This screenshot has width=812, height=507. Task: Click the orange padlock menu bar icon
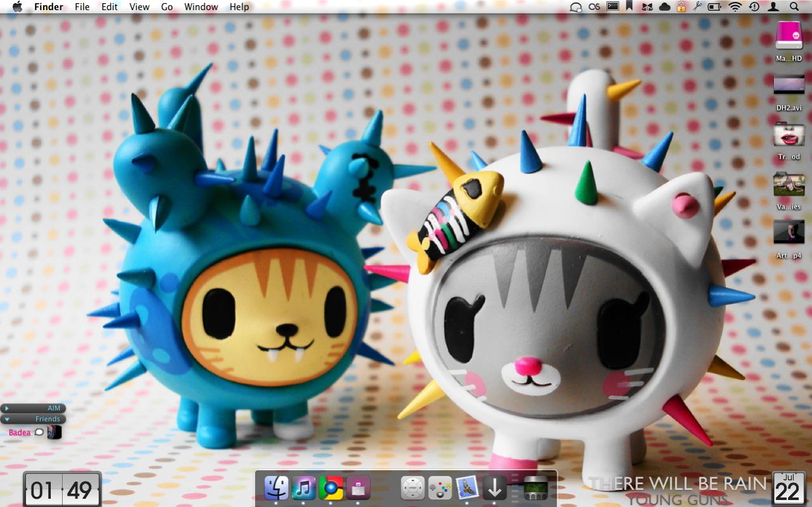[x=681, y=7]
